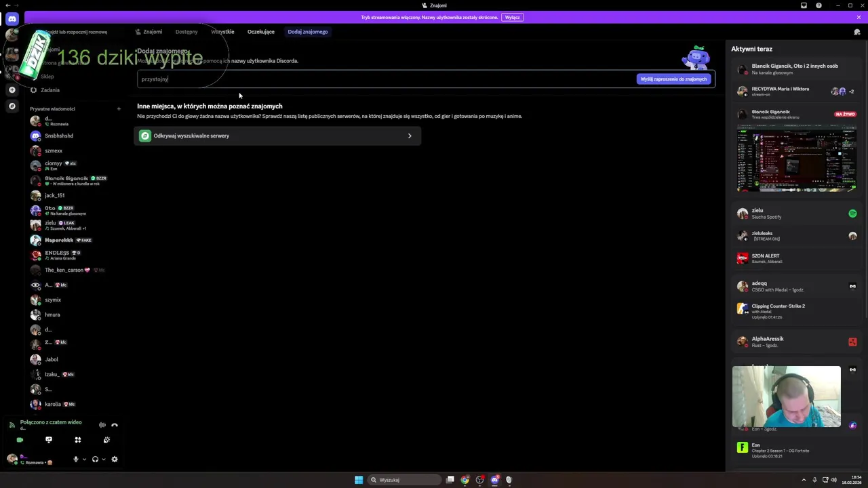
Task: Open Chrome from the taskbar
Action: [465, 480]
